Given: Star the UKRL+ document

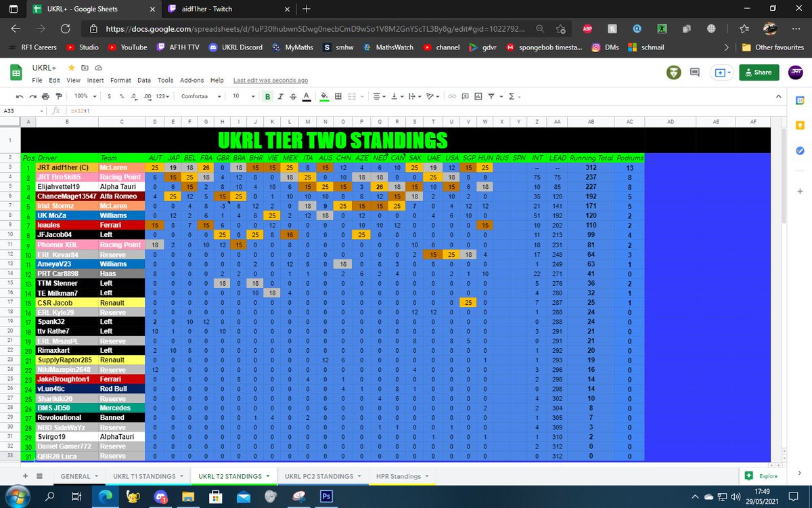Looking at the screenshot, I should (x=70, y=68).
